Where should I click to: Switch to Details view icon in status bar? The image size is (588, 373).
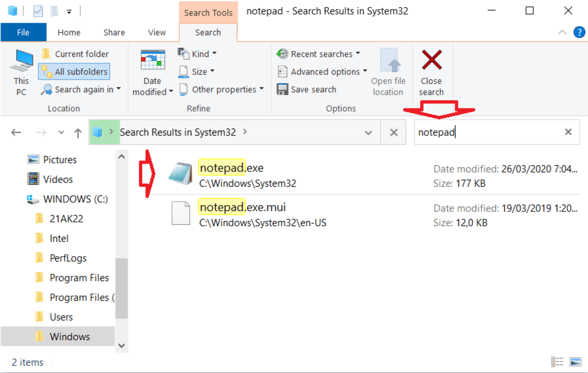[x=557, y=362]
